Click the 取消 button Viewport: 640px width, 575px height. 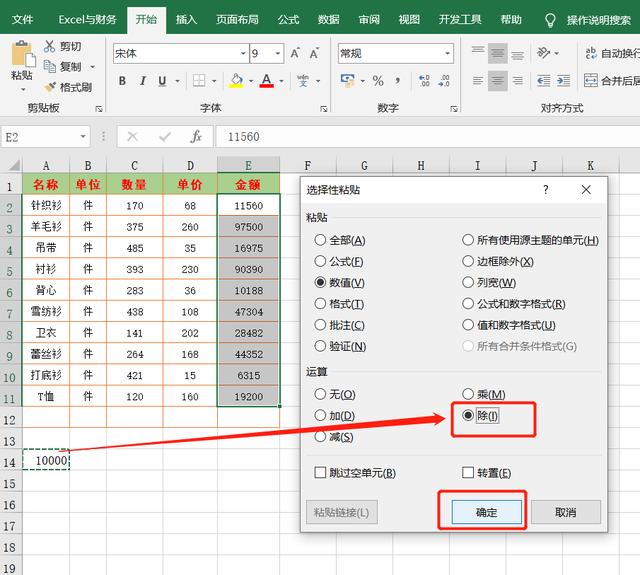[x=566, y=512]
